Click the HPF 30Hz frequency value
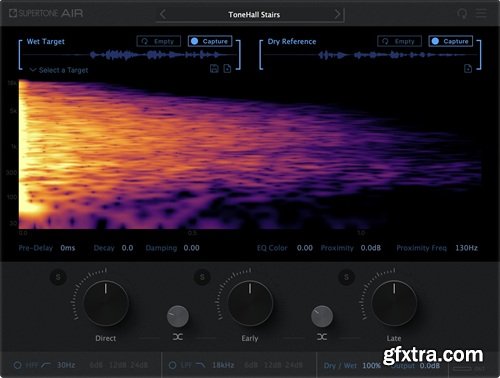The width and height of the screenshot is (500, 378). point(66,365)
